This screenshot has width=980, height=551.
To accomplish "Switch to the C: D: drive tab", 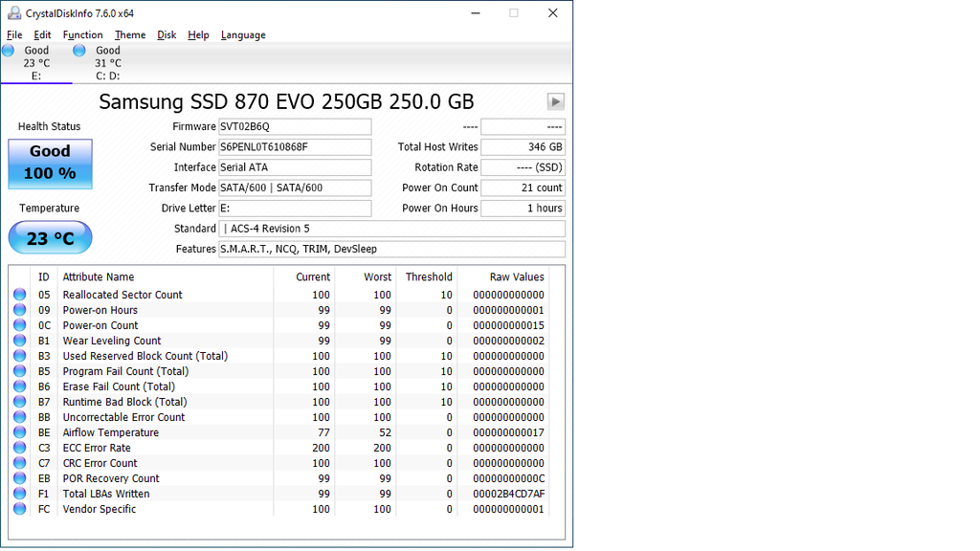I will click(x=107, y=63).
